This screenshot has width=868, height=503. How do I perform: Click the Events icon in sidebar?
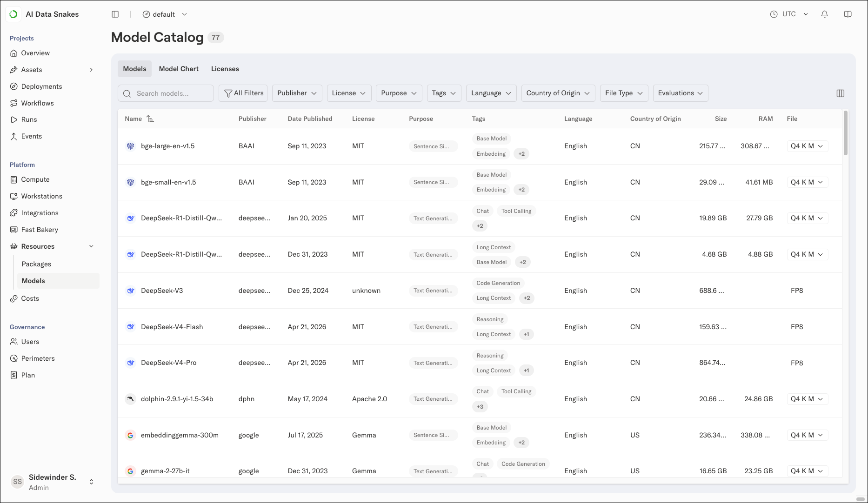pos(14,136)
